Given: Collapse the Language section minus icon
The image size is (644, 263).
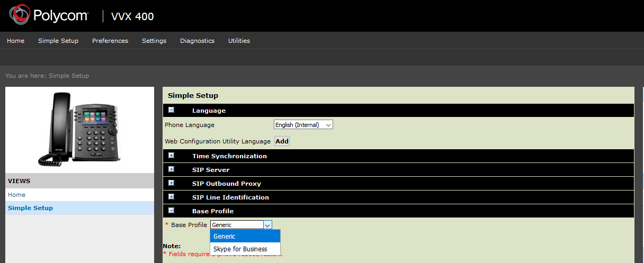Looking at the screenshot, I should coord(171,110).
